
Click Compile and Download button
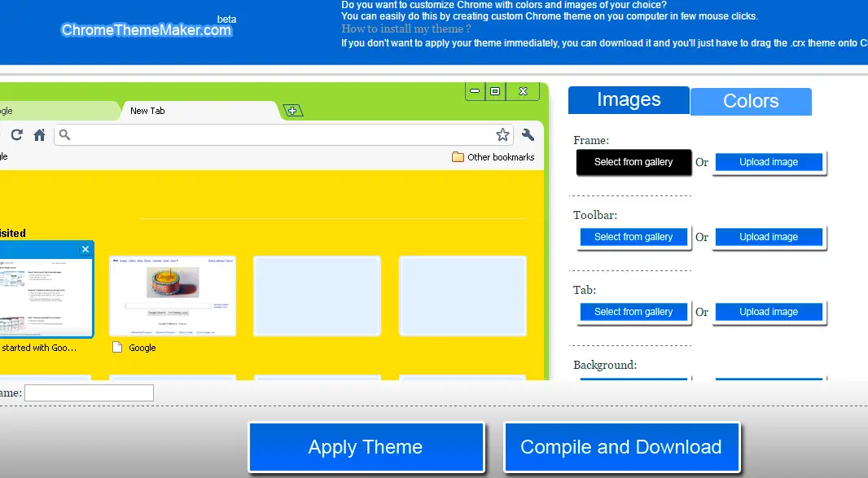pos(621,447)
